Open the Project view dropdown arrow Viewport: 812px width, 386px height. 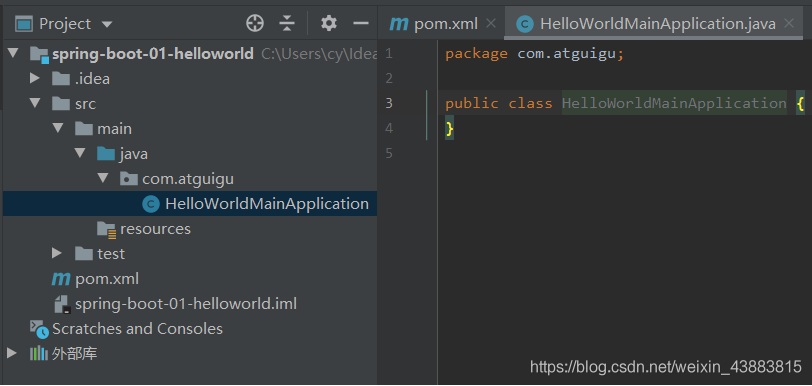pos(107,24)
